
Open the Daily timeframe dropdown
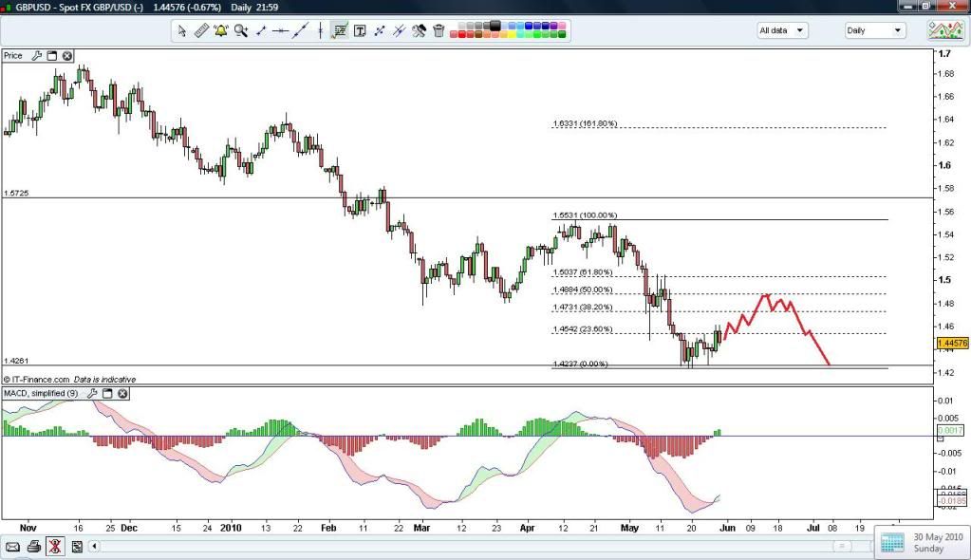875,30
